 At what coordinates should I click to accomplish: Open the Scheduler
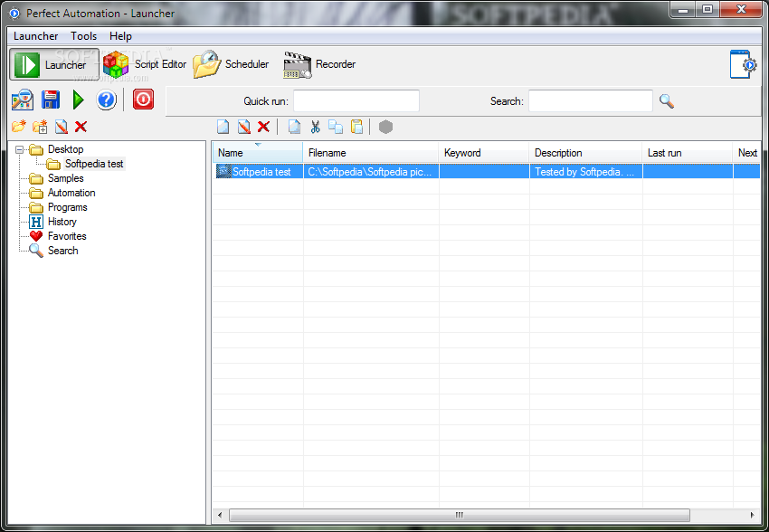(231, 64)
